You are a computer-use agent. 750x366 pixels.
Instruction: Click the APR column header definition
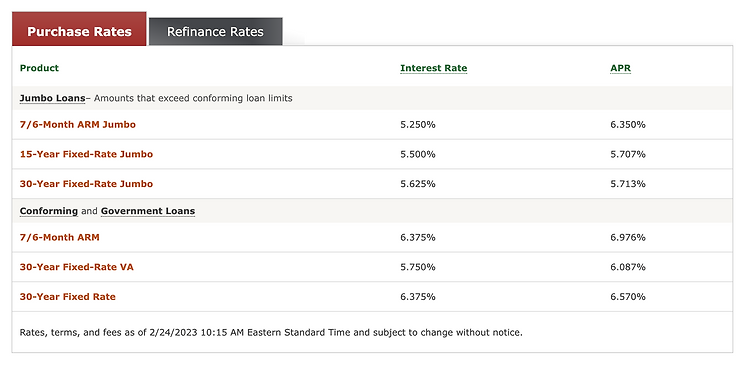[x=620, y=68]
